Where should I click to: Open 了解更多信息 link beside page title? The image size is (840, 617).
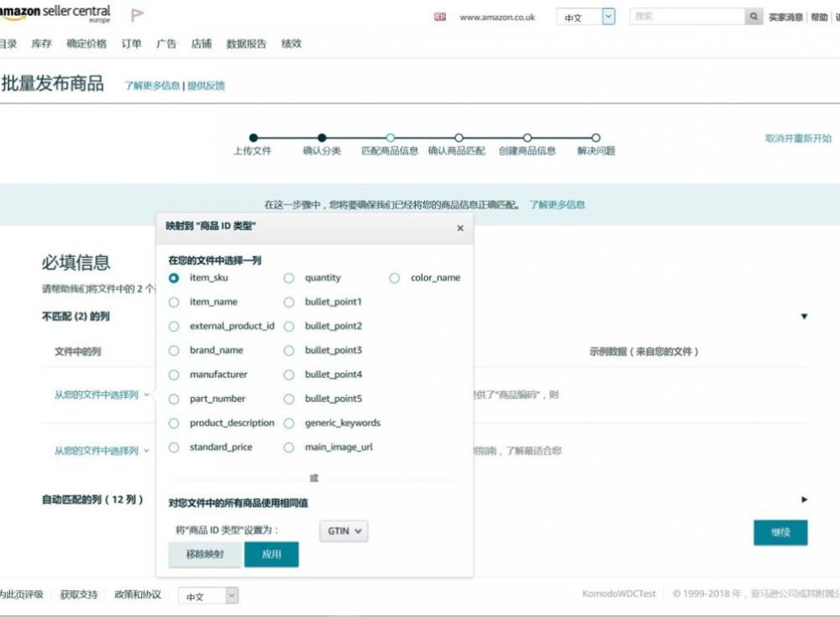pos(152,86)
